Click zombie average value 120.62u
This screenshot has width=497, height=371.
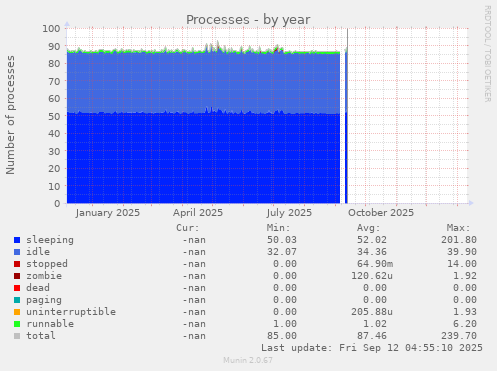click(372, 276)
